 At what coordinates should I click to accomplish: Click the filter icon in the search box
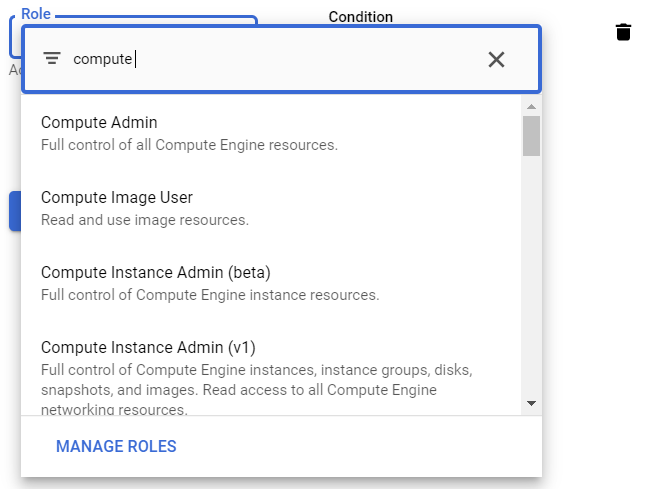(52, 59)
